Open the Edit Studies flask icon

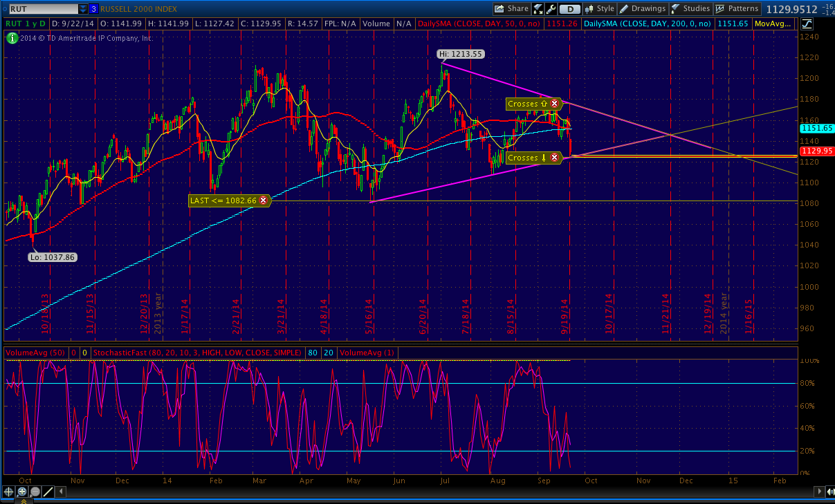[x=538, y=9]
